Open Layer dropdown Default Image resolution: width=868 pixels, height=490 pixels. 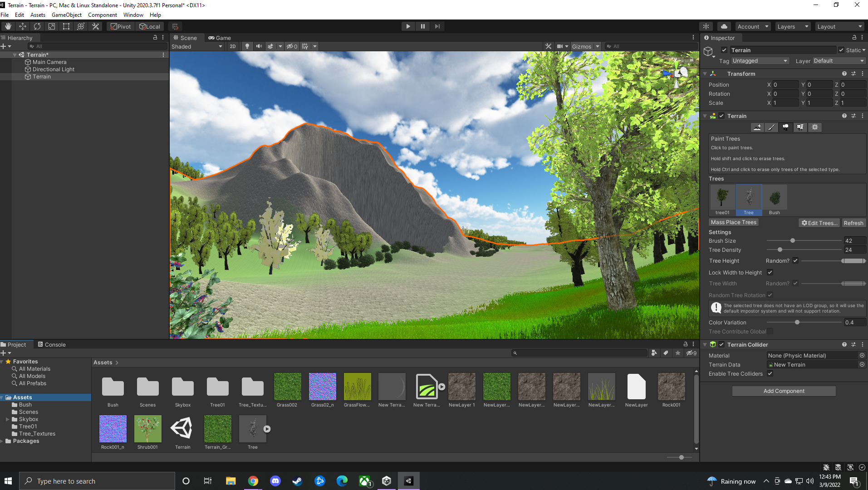(x=839, y=61)
